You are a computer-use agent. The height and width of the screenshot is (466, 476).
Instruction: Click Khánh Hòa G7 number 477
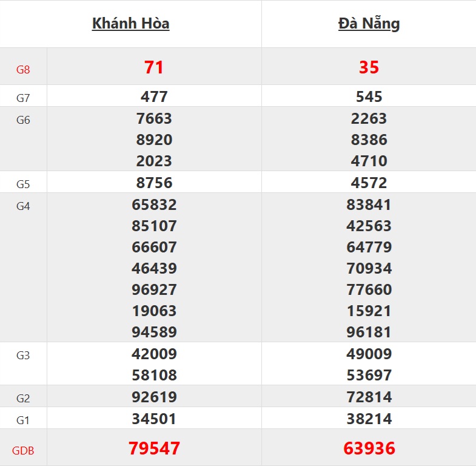pos(154,97)
